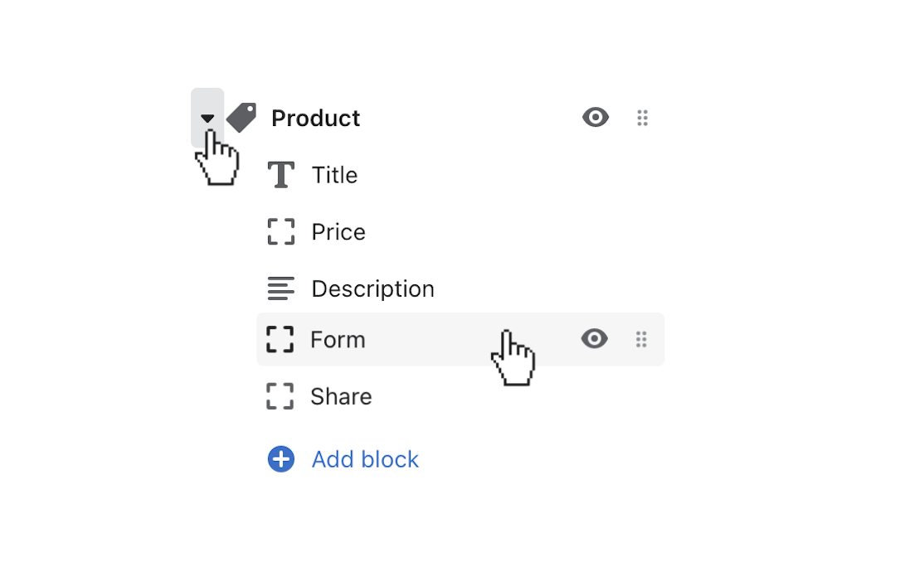924x572 pixels.
Task: Open the Add block link
Action: click(365, 458)
